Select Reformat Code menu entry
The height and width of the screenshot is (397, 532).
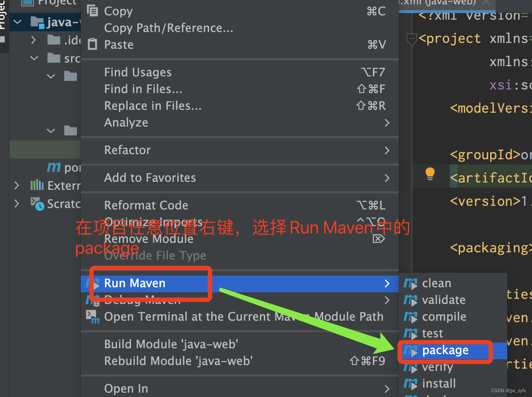click(239, 205)
